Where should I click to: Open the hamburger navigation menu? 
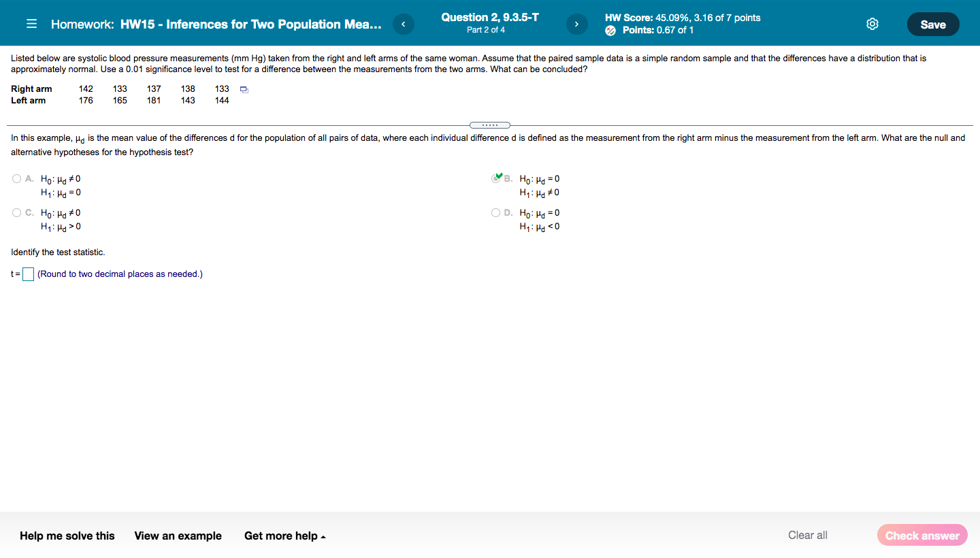point(31,23)
